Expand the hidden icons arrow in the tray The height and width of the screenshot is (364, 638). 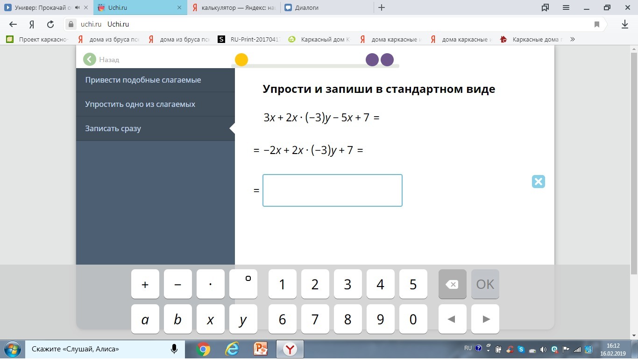pyautogui.click(x=488, y=349)
